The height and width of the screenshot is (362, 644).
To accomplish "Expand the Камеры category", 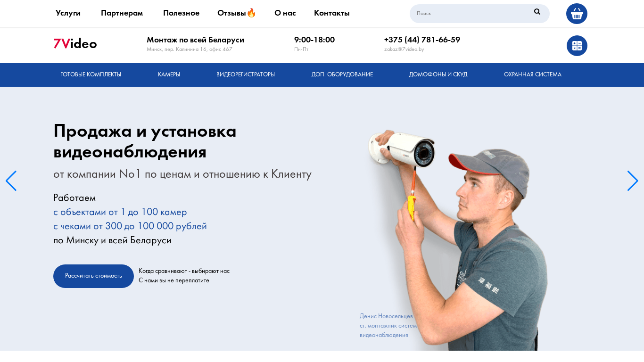I will 169,74.
